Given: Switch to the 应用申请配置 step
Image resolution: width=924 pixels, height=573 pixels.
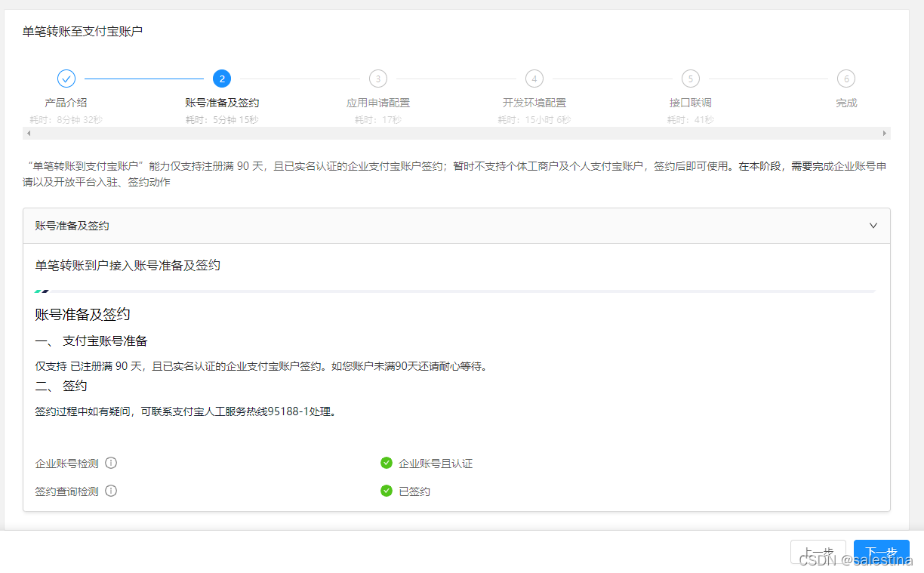Looking at the screenshot, I should click(x=378, y=103).
